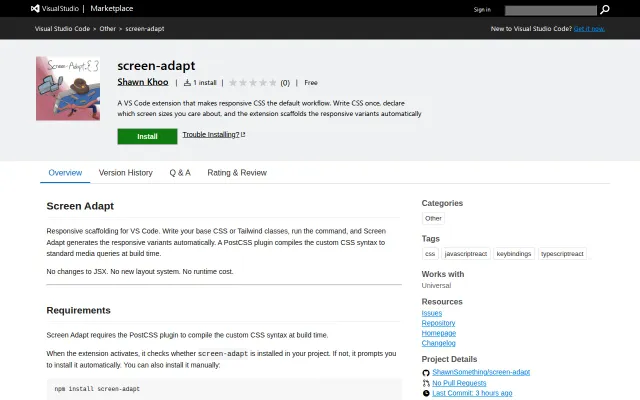
Task: Select the Other category chip
Action: (433, 218)
